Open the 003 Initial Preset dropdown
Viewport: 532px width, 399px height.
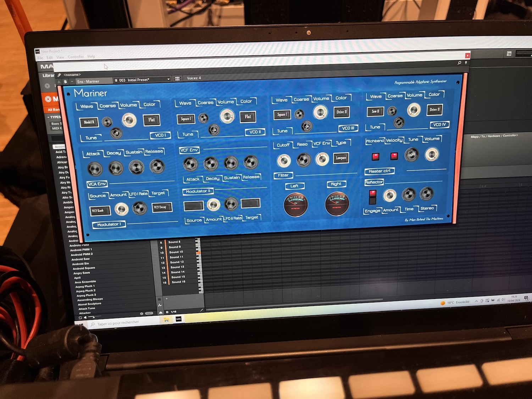click(142, 80)
